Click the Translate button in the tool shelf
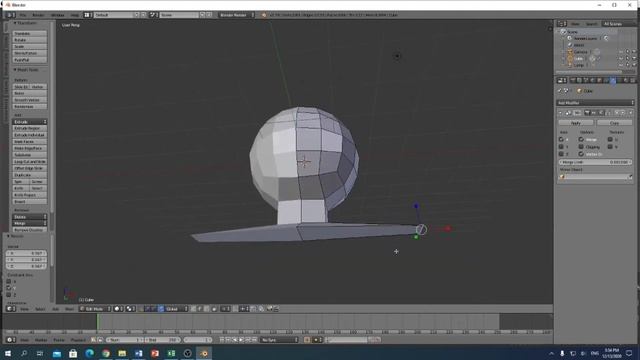This screenshot has width=640, height=360. 30,33
